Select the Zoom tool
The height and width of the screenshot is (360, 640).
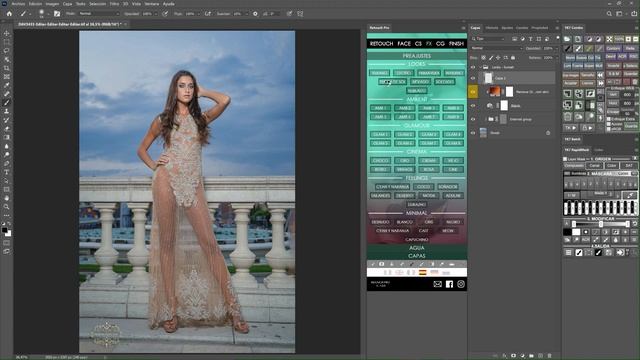[x=6, y=207]
